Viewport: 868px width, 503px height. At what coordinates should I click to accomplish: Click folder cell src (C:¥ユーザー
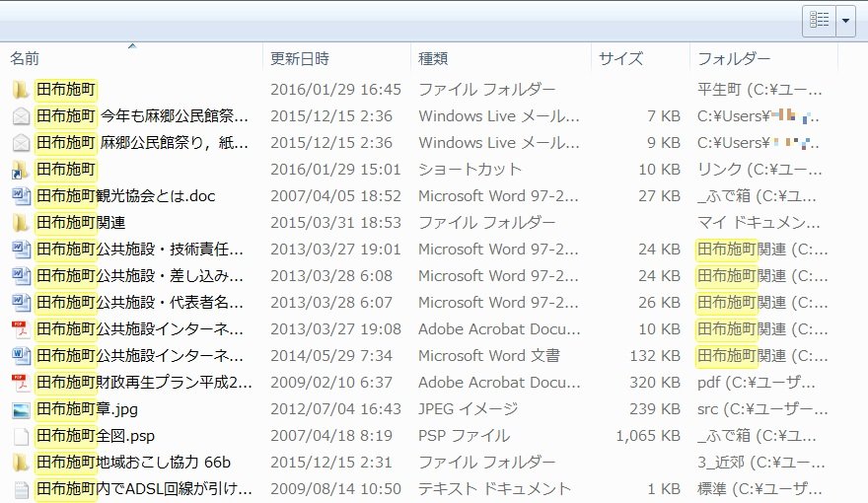pos(762,409)
